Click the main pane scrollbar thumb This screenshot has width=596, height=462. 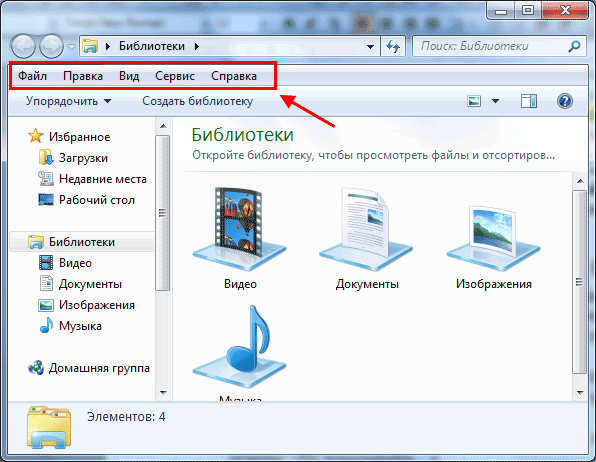580,282
